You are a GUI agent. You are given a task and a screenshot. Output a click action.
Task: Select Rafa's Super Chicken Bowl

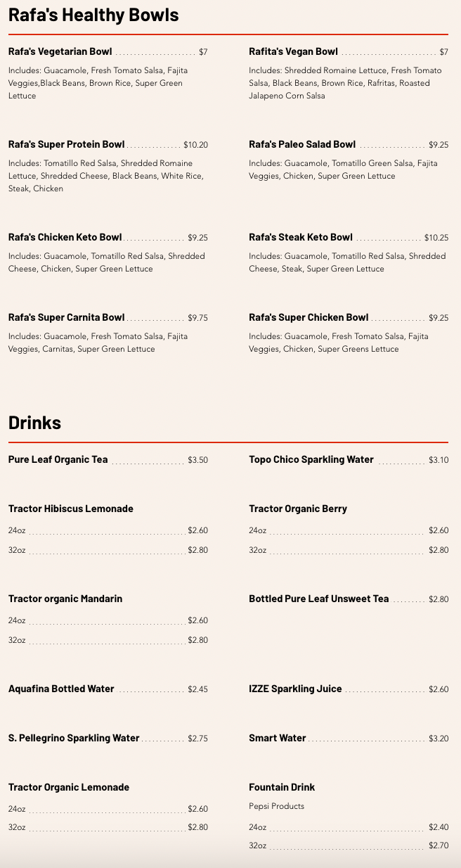(309, 317)
